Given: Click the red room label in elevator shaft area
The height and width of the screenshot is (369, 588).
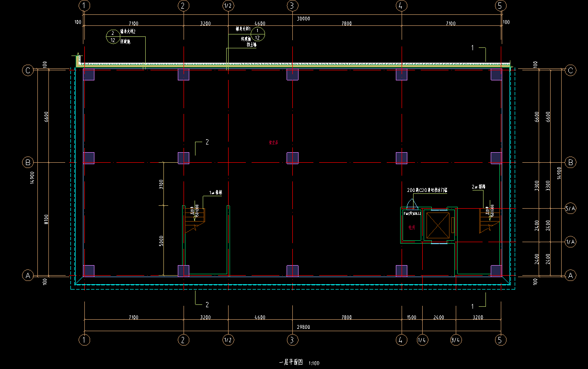Looking at the screenshot, I should click(x=411, y=228).
